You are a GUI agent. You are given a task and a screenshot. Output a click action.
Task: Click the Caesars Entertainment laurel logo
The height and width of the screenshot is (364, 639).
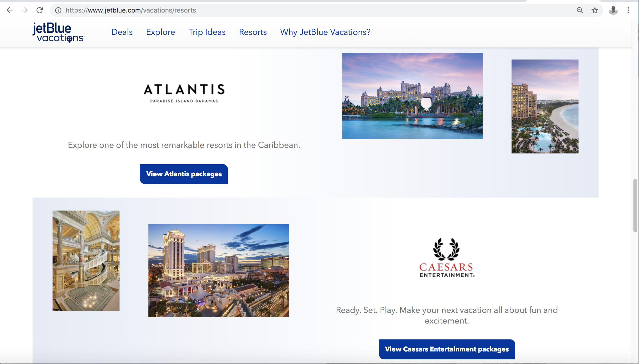click(447, 257)
